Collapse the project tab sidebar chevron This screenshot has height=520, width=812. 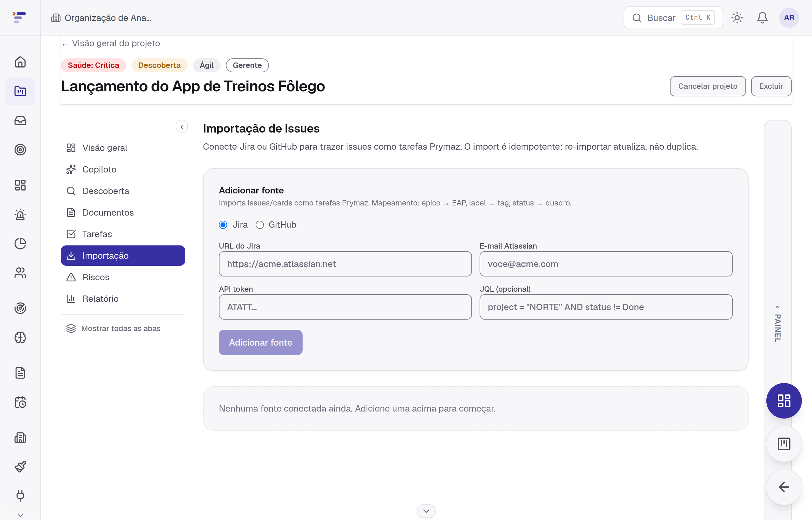182,127
